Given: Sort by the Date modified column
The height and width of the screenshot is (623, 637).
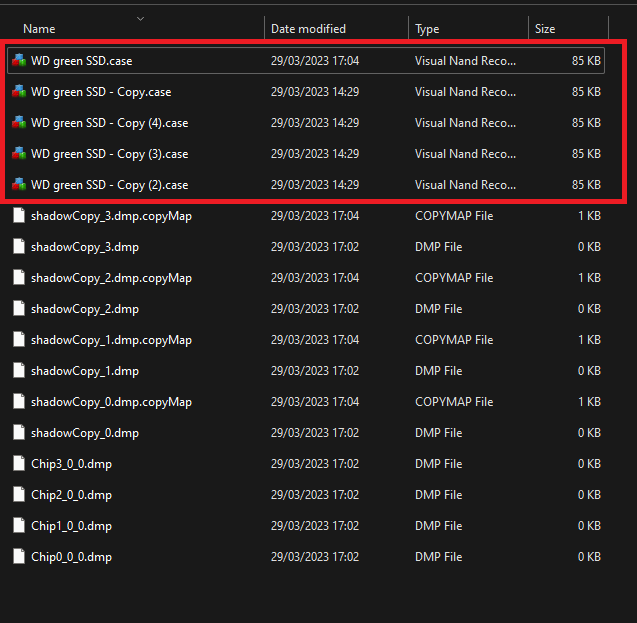Looking at the screenshot, I should [x=308, y=29].
